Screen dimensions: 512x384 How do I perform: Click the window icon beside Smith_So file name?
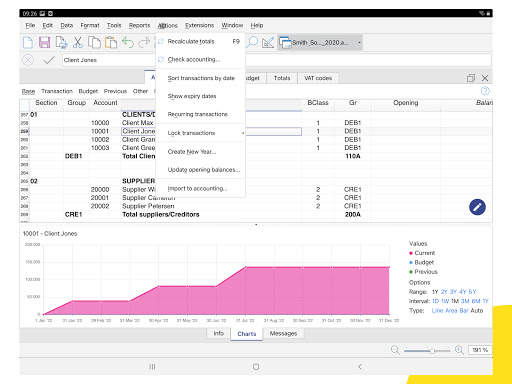[285, 43]
